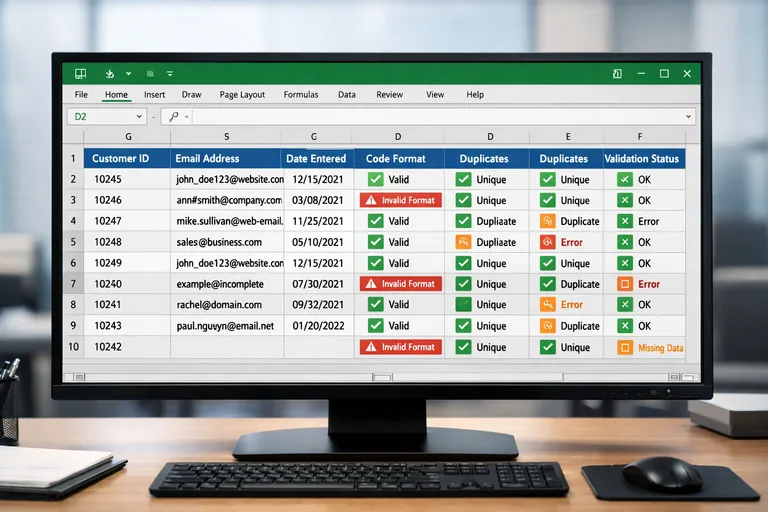Select the cell containing sales@business.com
This screenshot has width=768, height=512.
point(227,242)
